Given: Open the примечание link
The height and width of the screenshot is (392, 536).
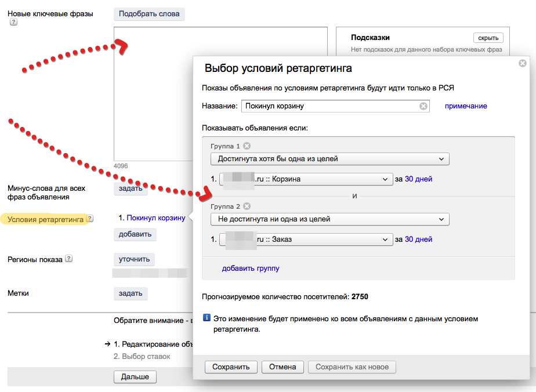Looking at the screenshot, I should click(x=466, y=106).
